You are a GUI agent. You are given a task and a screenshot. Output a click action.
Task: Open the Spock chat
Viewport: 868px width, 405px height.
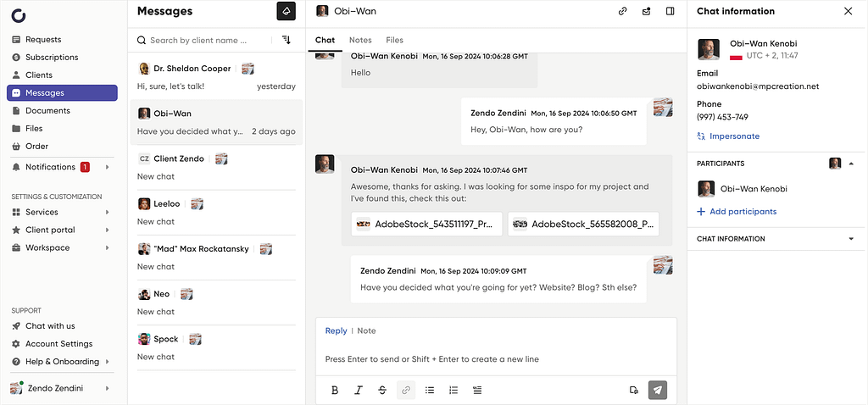click(x=216, y=347)
